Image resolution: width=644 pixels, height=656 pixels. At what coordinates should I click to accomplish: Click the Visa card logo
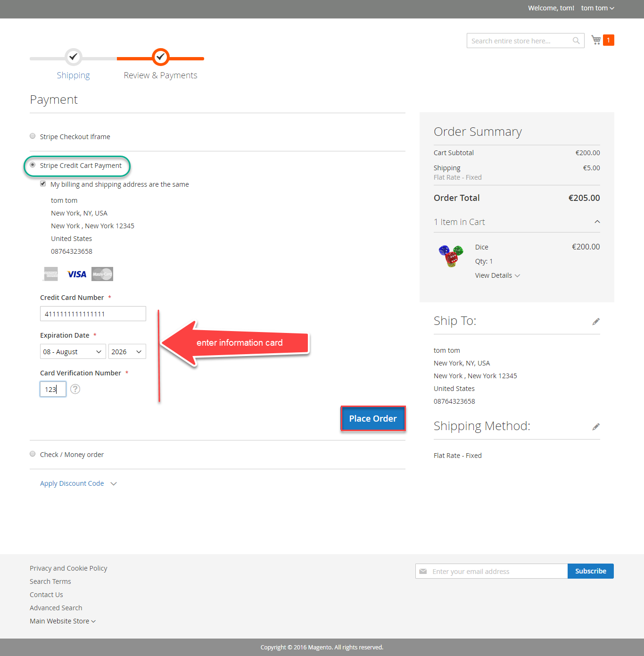[77, 274]
